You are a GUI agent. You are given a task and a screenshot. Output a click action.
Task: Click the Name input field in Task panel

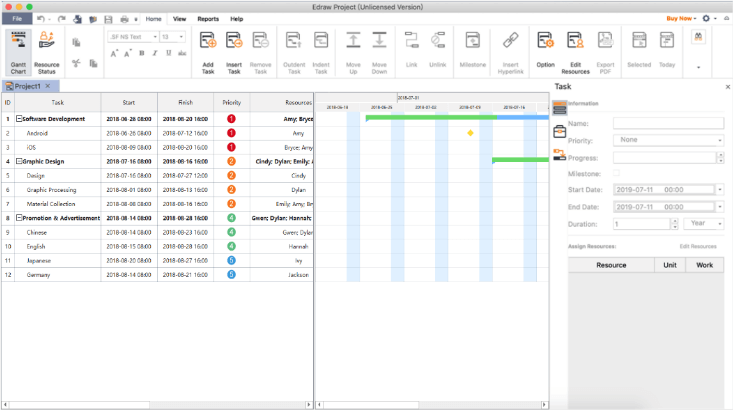(668, 123)
